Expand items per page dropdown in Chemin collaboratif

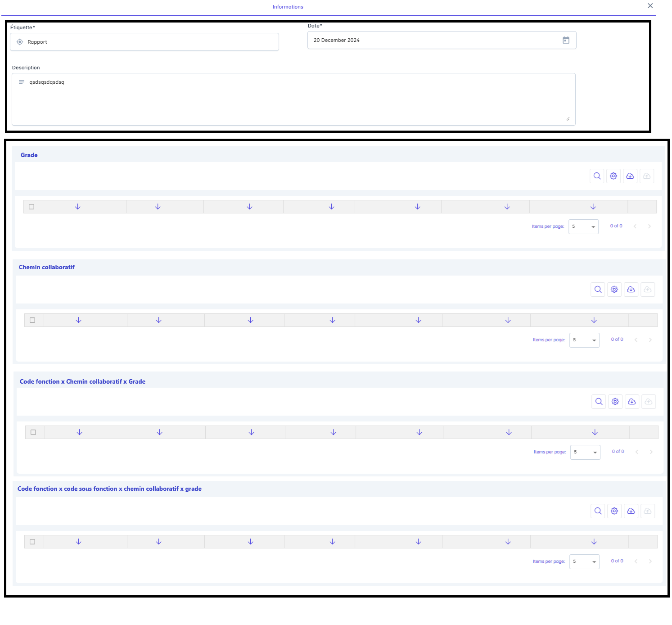(x=584, y=340)
